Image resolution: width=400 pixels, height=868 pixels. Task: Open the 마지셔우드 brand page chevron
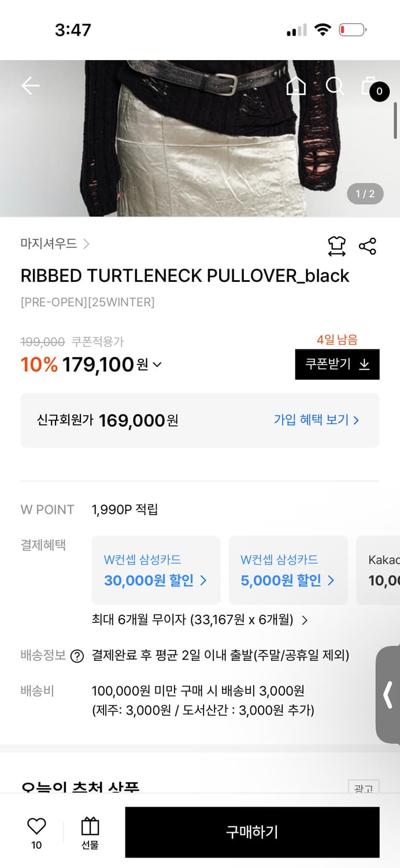click(x=87, y=244)
